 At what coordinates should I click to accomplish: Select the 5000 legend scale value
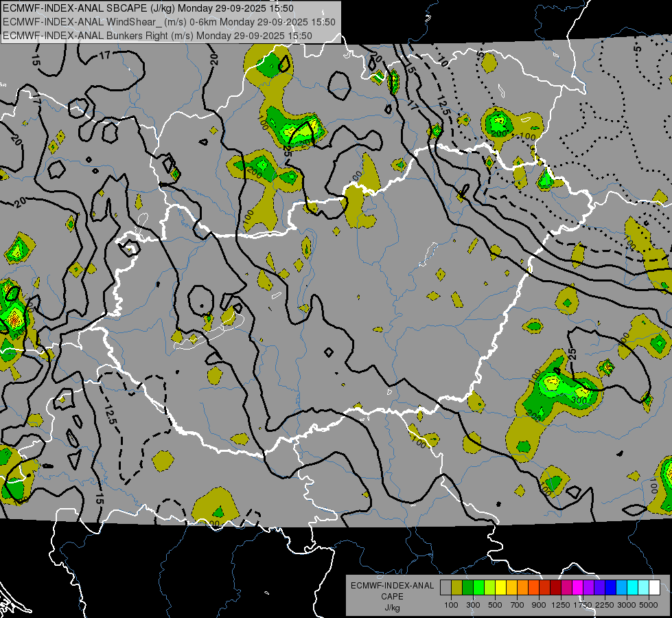tap(649, 605)
